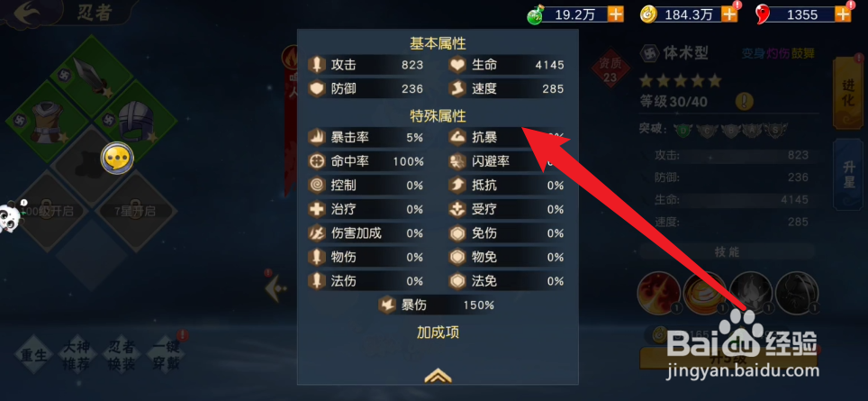Open the yellow chat bubble
Screen dimensions: 868x401
(117, 159)
